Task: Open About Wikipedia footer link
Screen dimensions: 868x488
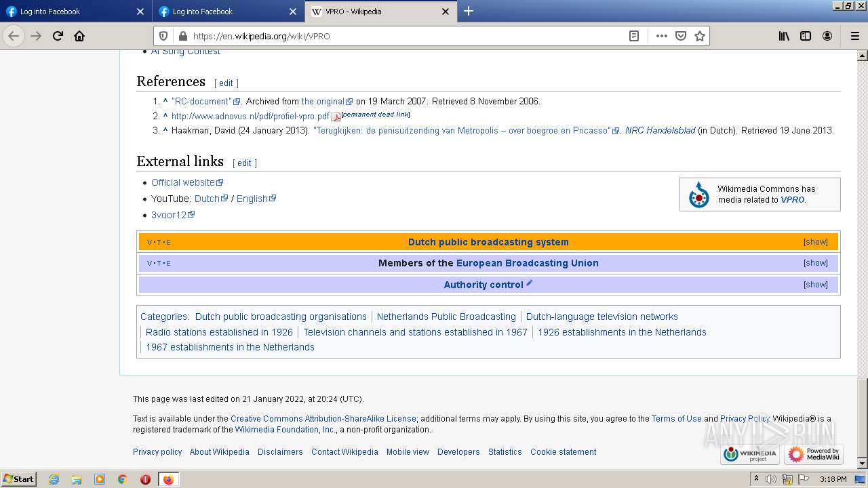Action: (x=220, y=452)
